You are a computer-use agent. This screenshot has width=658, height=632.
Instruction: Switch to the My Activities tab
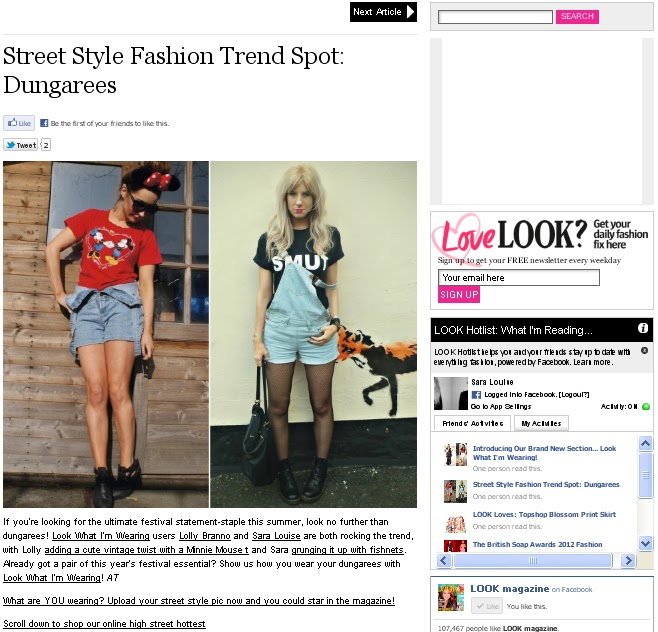[x=541, y=423]
